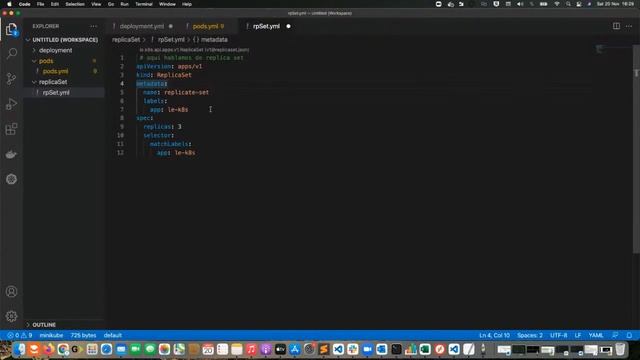Open the Search view
Image resolution: width=640 pixels, height=360 pixels.
coord(11,53)
